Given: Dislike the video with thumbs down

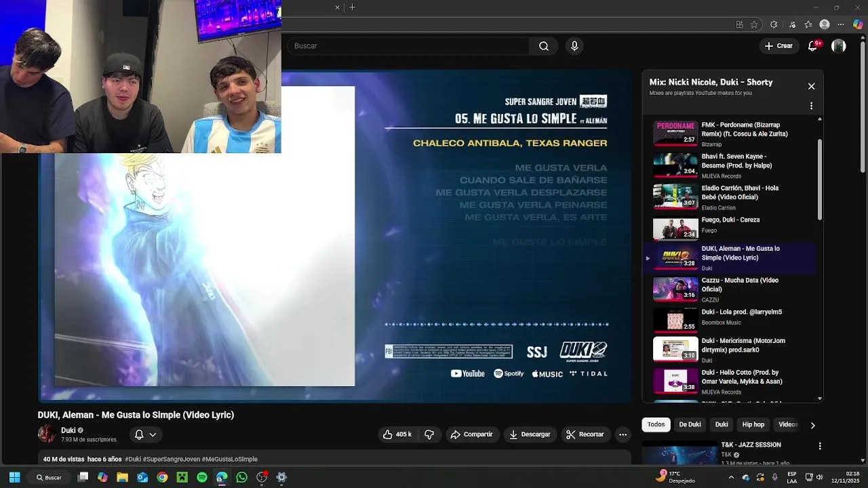Looking at the screenshot, I should 429,434.
